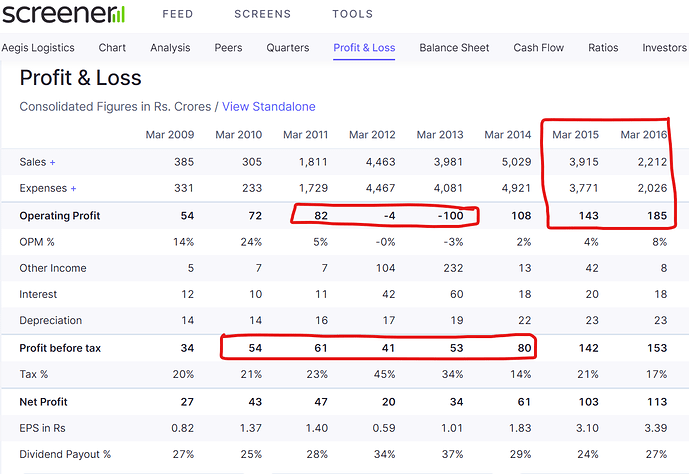Screen dimensions: 689x474
Task: Click the Screener logo
Action: (63, 14)
